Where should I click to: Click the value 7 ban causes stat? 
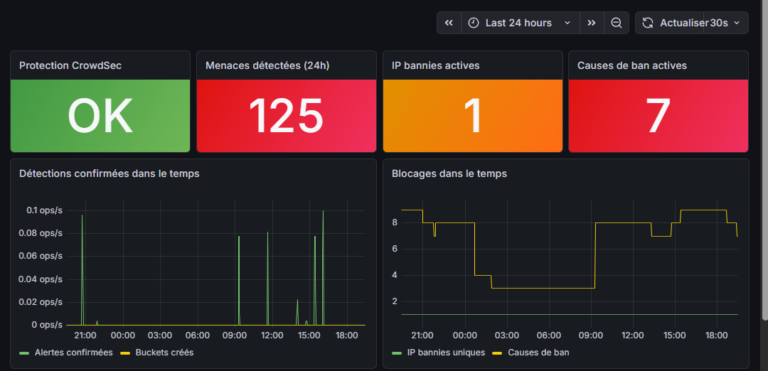pyautogui.click(x=658, y=116)
